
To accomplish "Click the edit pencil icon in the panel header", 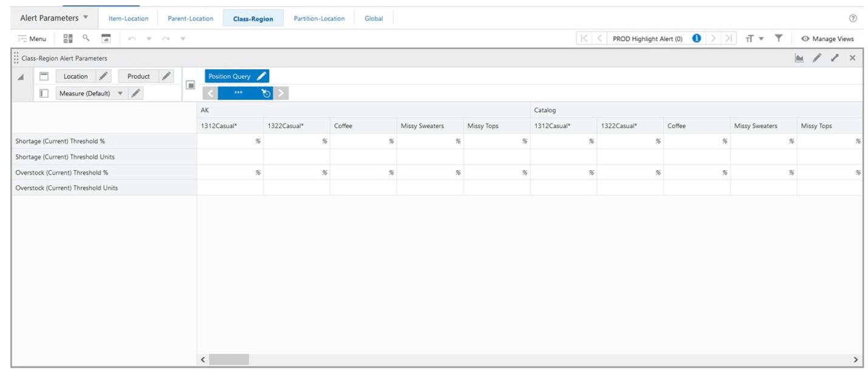I will pos(817,58).
